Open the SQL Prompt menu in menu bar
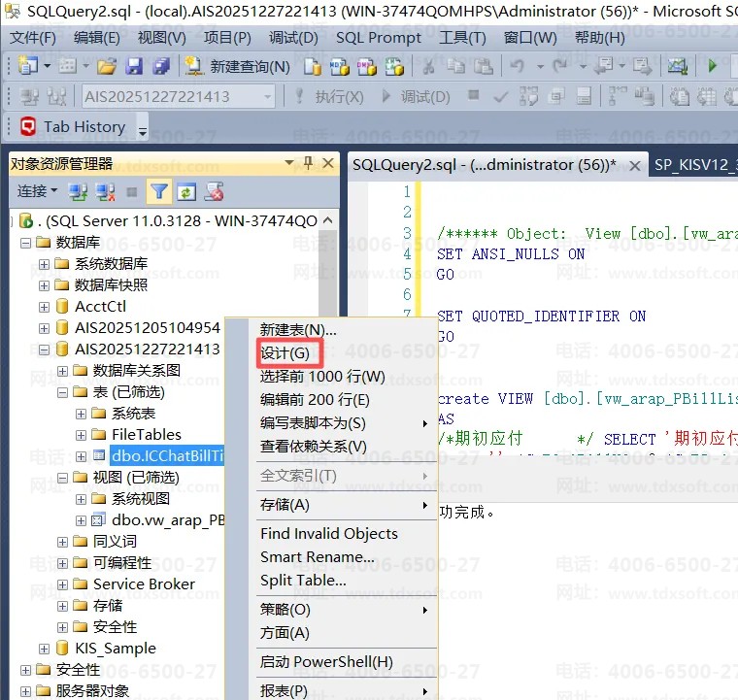This screenshot has width=738, height=700. 379,38
